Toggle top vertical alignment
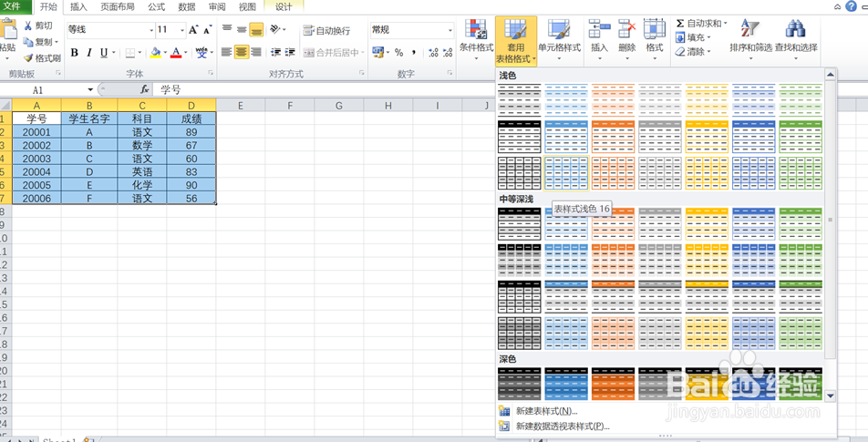868x442 pixels. 227,29
